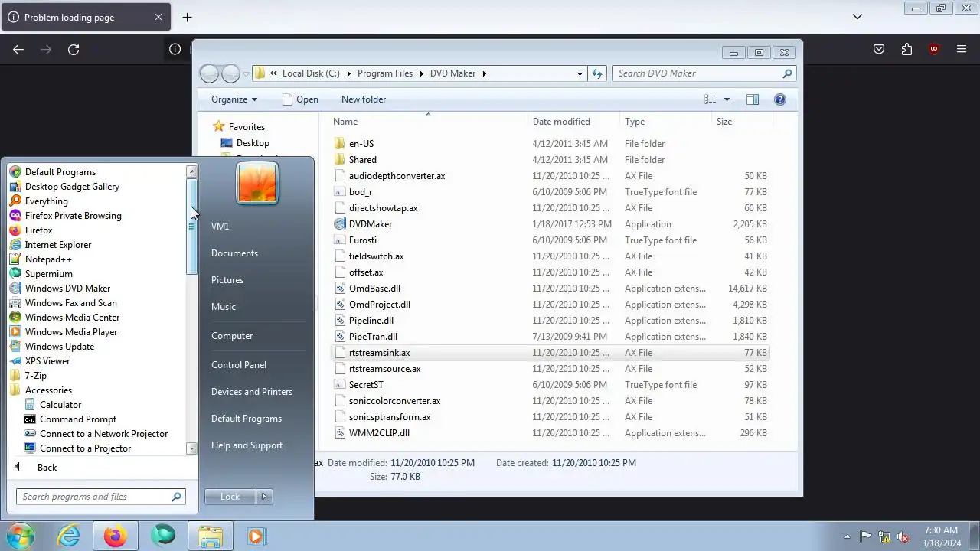Click the Windows Start orb
Viewport: 980px width, 551px height.
click(19, 536)
